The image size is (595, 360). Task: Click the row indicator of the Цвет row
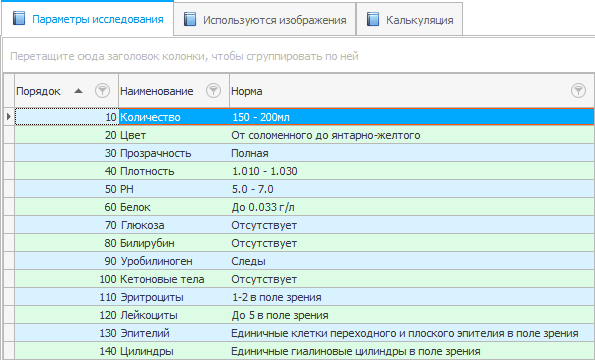[9, 135]
